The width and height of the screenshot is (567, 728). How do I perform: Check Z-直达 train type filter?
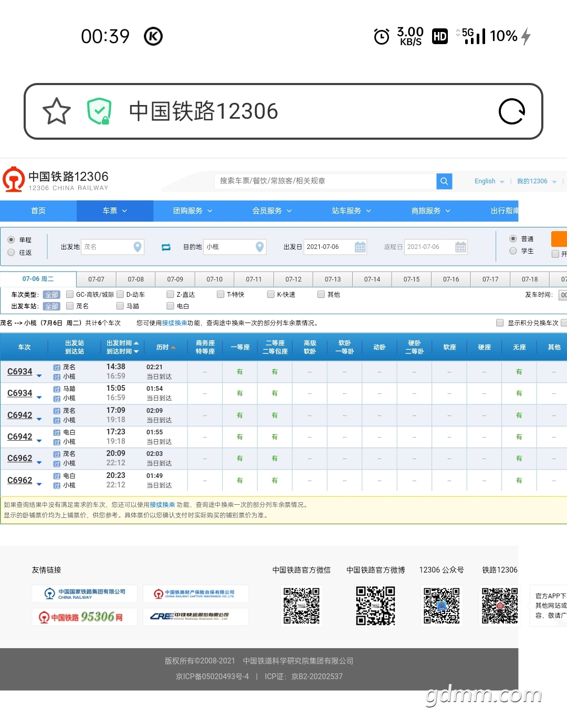pos(170,295)
